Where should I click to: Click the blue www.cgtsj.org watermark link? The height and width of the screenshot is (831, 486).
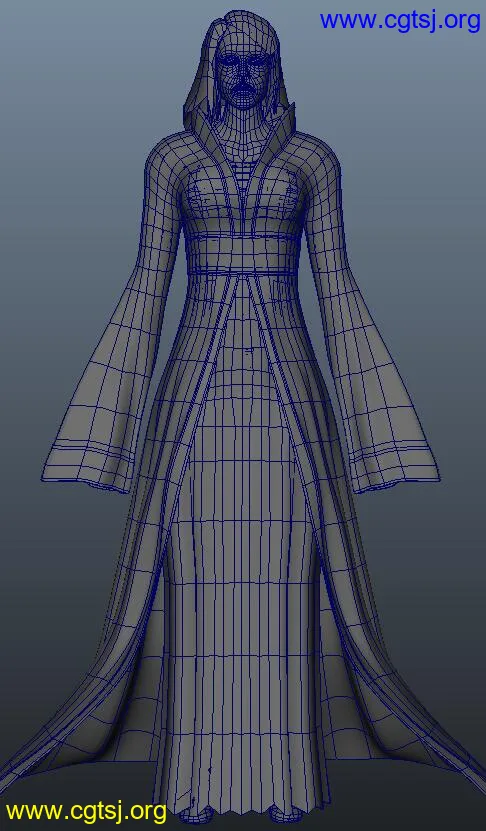(400, 21)
